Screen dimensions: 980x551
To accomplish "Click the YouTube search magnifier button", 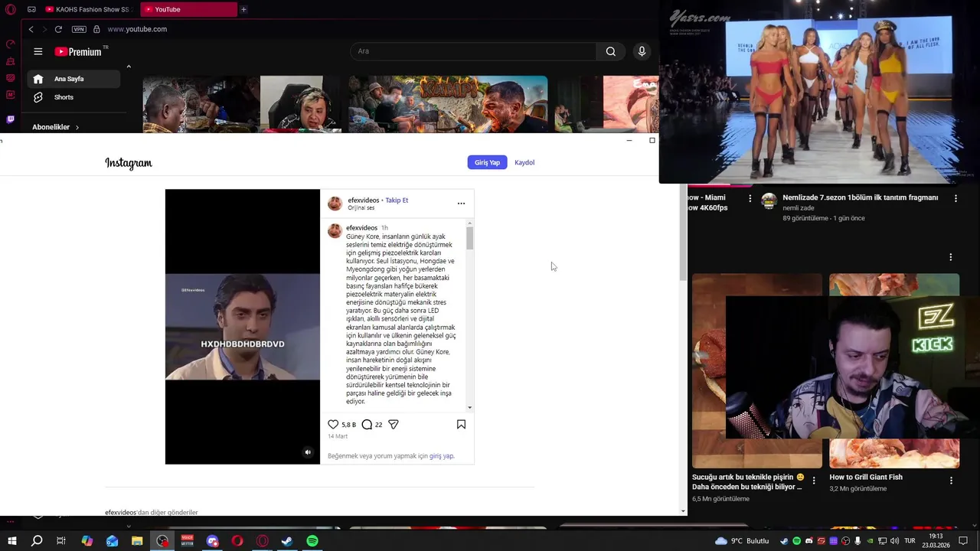I will (610, 51).
